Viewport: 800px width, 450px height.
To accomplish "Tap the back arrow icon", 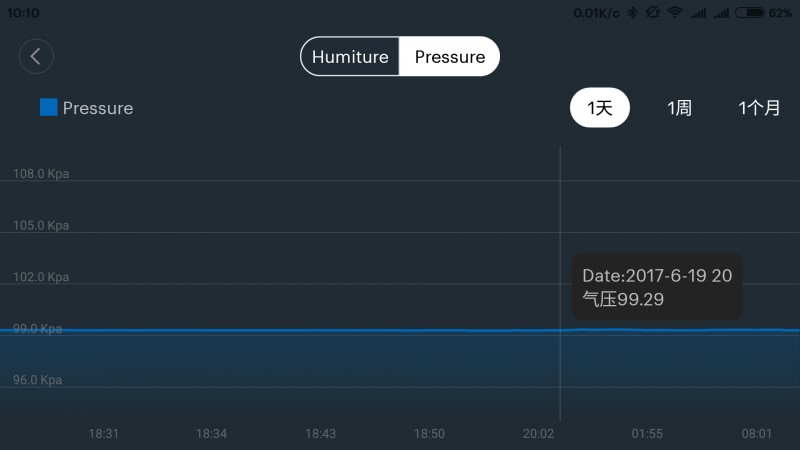I will coord(36,56).
